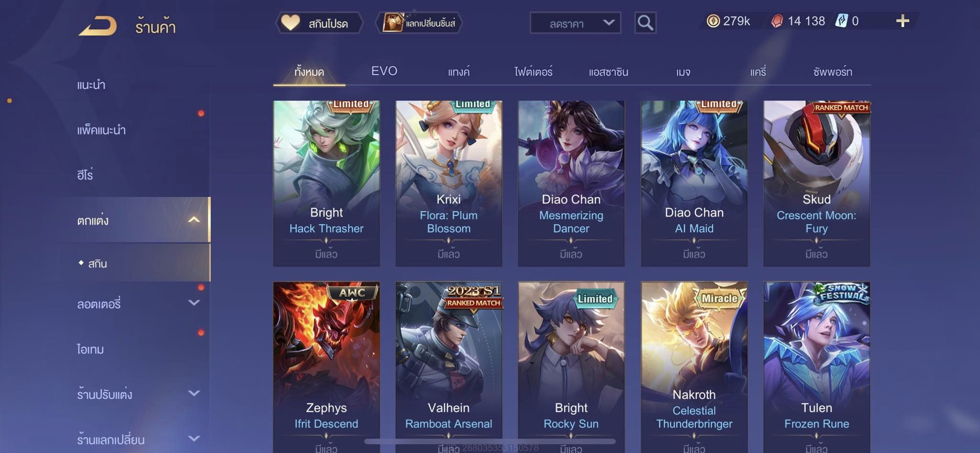This screenshot has width=980, height=453.
Task: Click the gold coin balance icon
Action: click(713, 21)
